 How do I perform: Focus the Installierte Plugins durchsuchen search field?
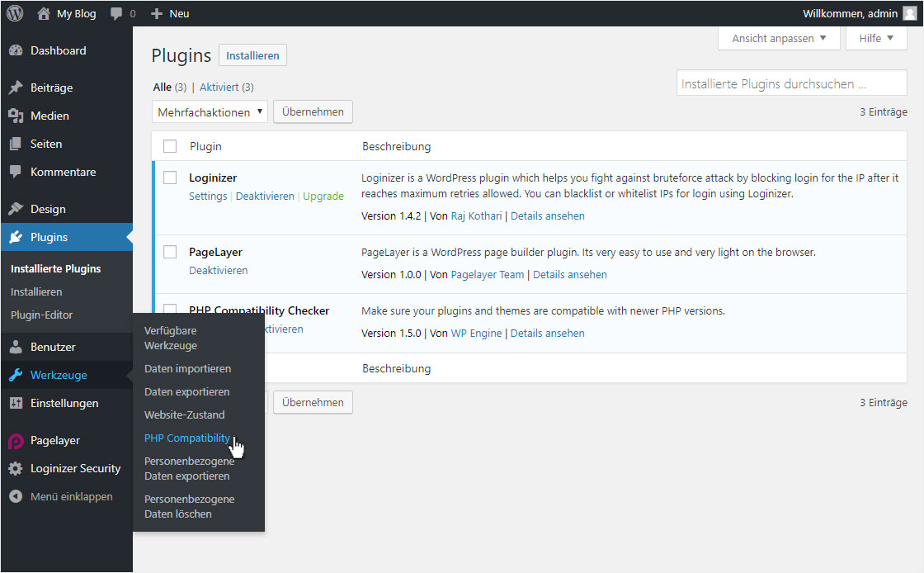(791, 83)
